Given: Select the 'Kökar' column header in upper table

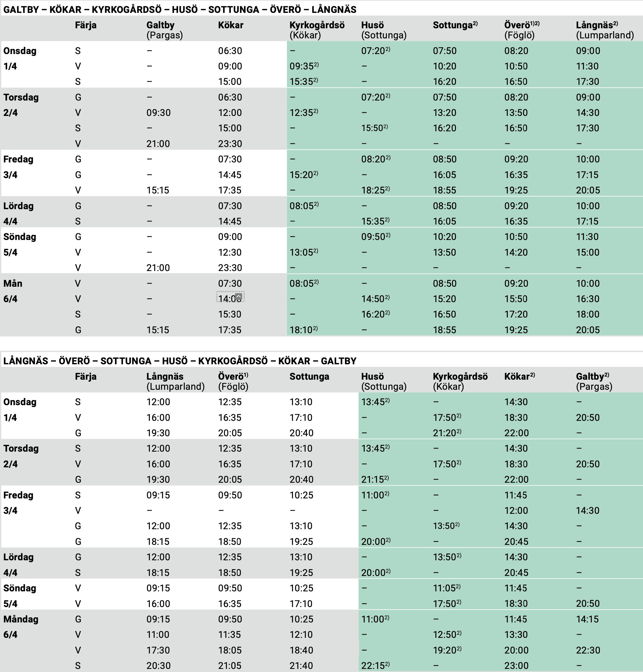Looking at the screenshot, I should click(x=231, y=25).
